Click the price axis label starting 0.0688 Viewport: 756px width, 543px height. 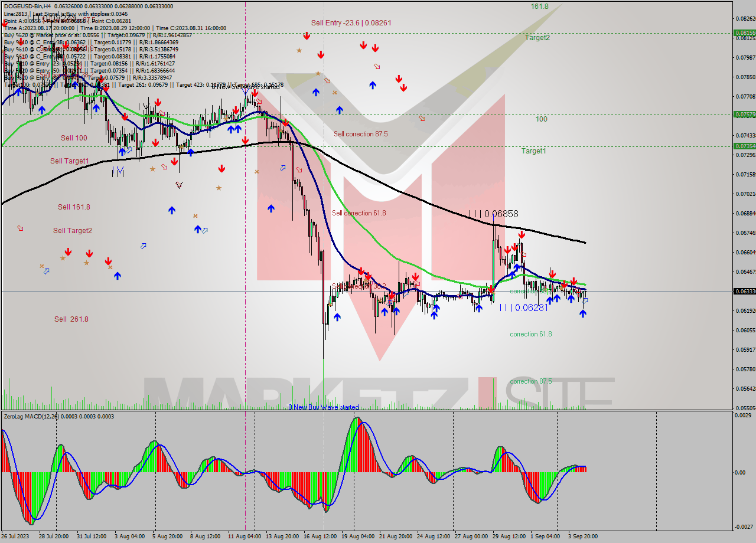(746, 213)
